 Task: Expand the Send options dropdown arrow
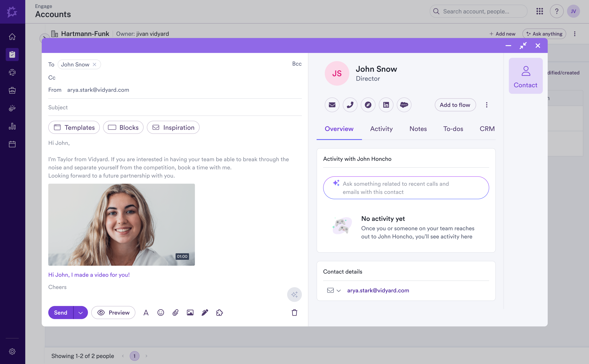pyautogui.click(x=81, y=313)
